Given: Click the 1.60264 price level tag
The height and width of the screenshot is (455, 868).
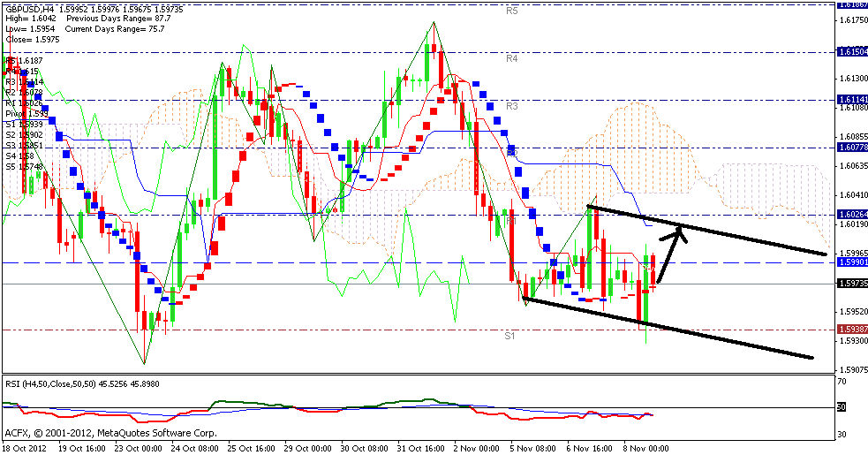Looking at the screenshot, I should click(x=852, y=214).
